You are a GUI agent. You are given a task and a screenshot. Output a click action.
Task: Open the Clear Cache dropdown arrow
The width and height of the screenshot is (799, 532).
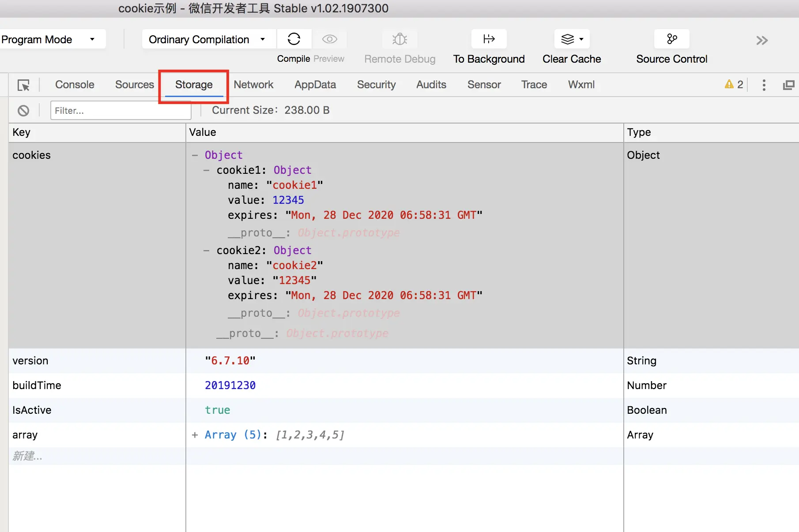(x=581, y=39)
